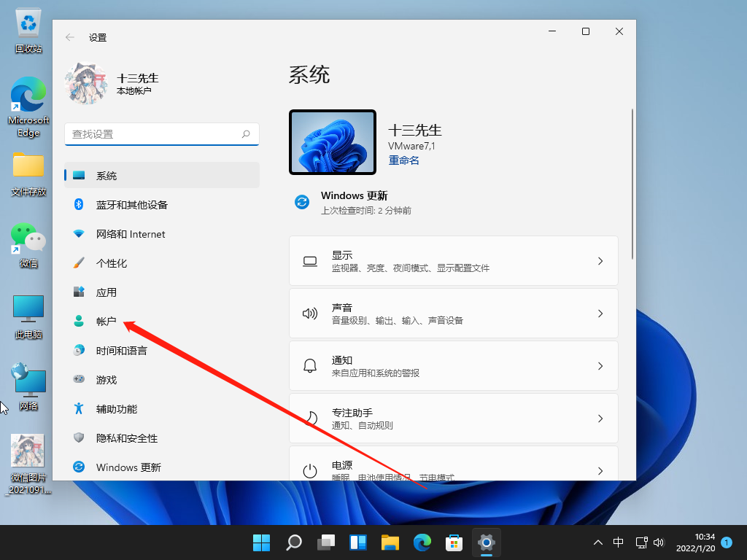Click the 个性化 paintbrush icon

click(79, 263)
